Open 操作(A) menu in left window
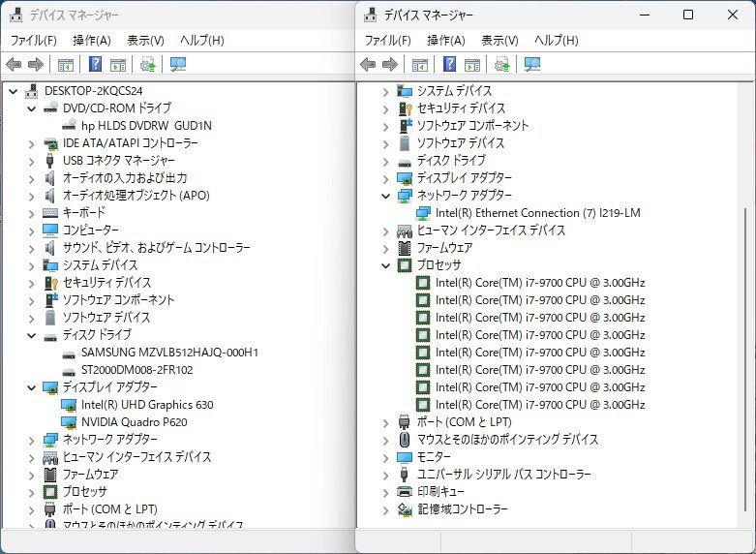Viewport: 756px width, 554px height. pos(92,41)
